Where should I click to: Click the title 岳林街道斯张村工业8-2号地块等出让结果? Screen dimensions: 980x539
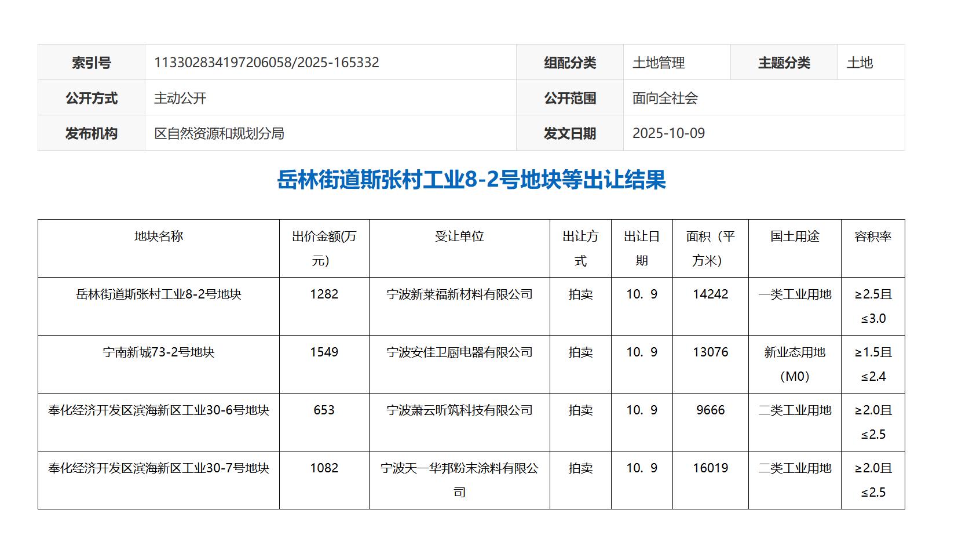471,180
